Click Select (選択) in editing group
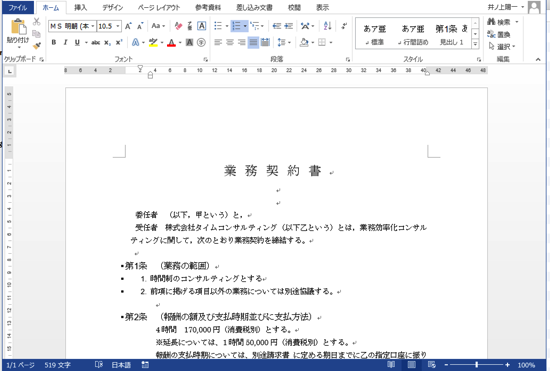 502,47
